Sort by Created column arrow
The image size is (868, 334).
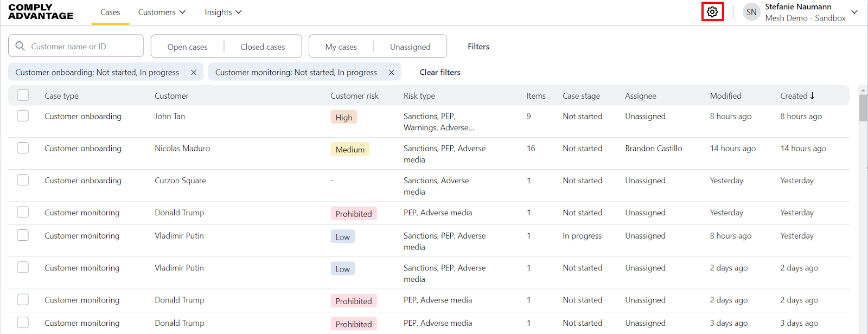pos(812,95)
